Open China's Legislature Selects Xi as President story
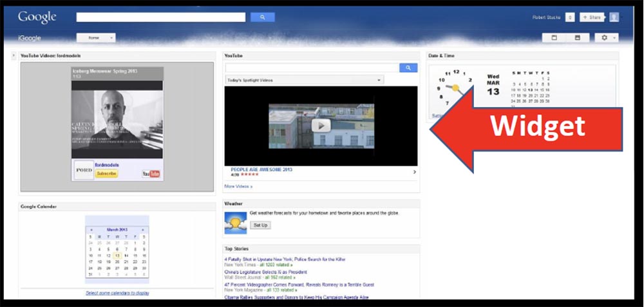The image size is (644, 307). pos(266,272)
